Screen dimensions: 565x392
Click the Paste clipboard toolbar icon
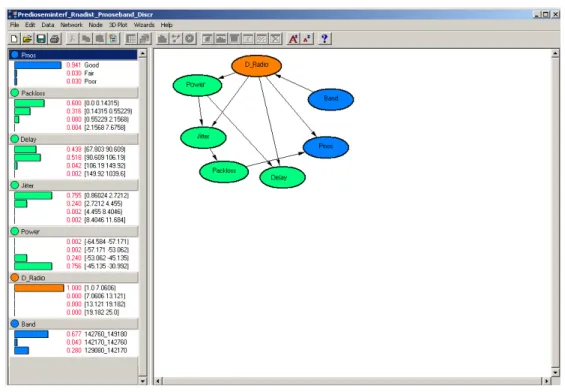(100, 39)
